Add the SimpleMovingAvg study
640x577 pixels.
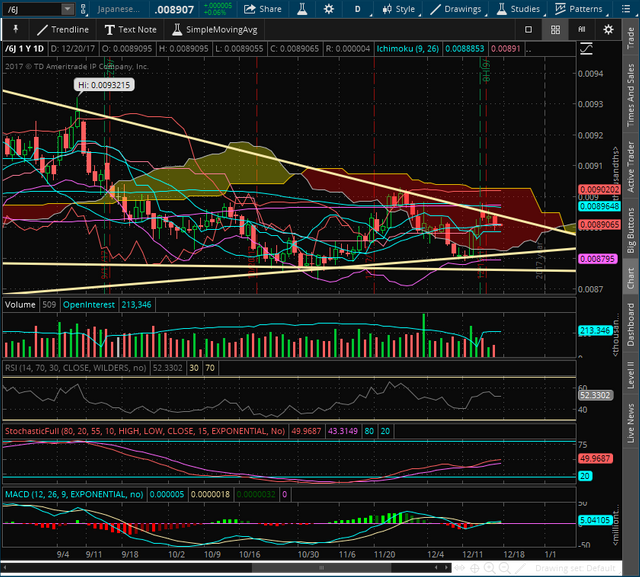[215, 29]
